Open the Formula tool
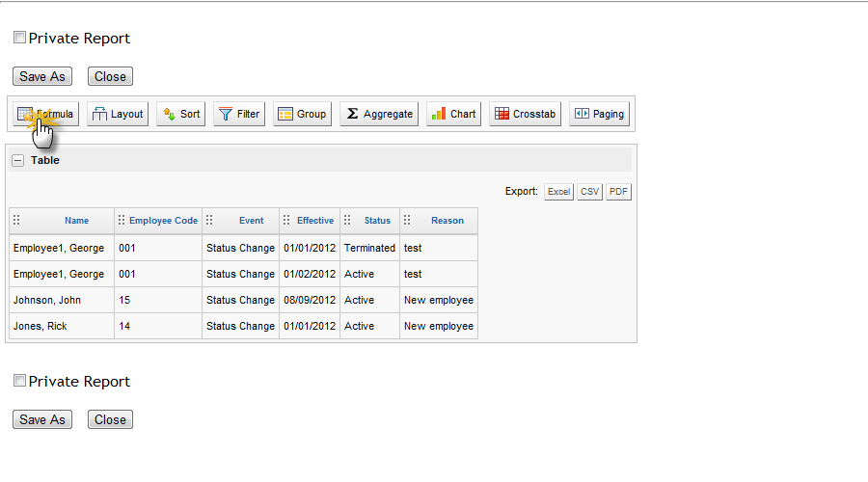 (x=46, y=114)
